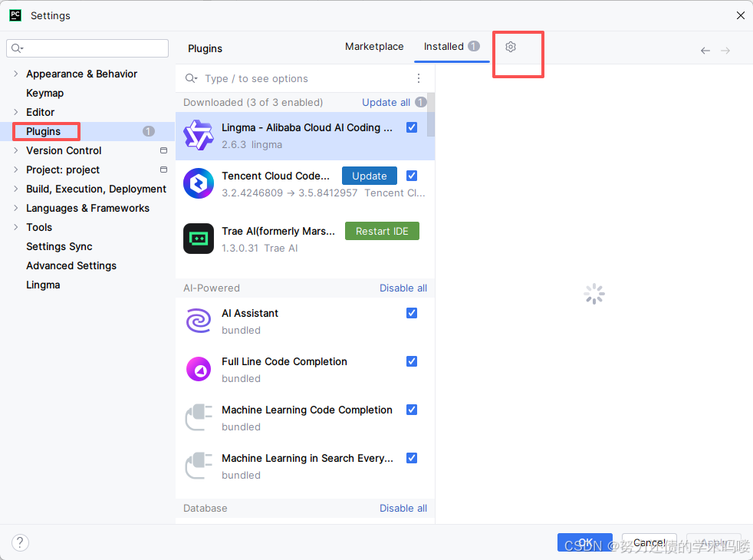Click the PyCharm logo in title bar
Viewport: 753px width, 560px height.
click(x=15, y=15)
